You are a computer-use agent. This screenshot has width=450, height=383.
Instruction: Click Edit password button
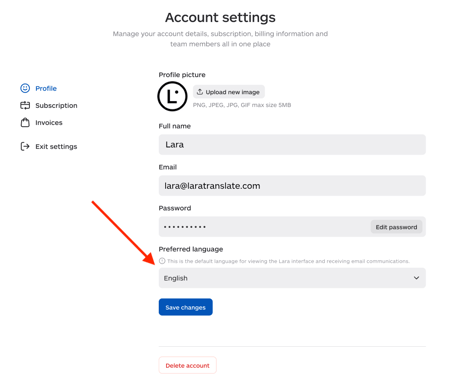396,227
